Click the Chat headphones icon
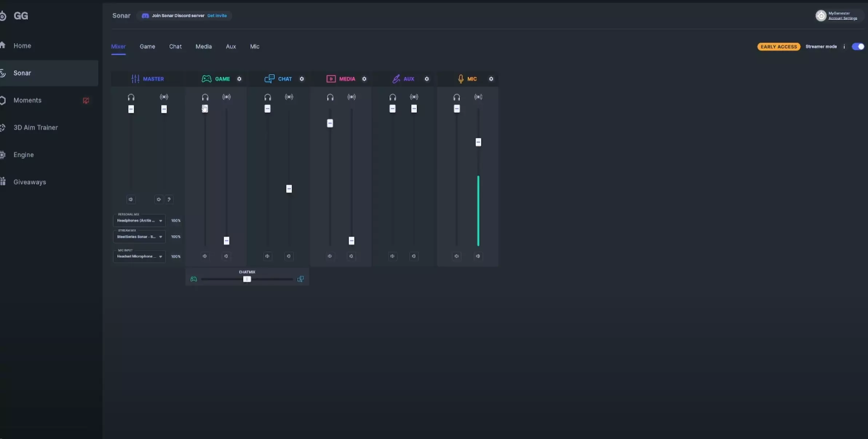This screenshot has height=439, width=868. coord(268,97)
